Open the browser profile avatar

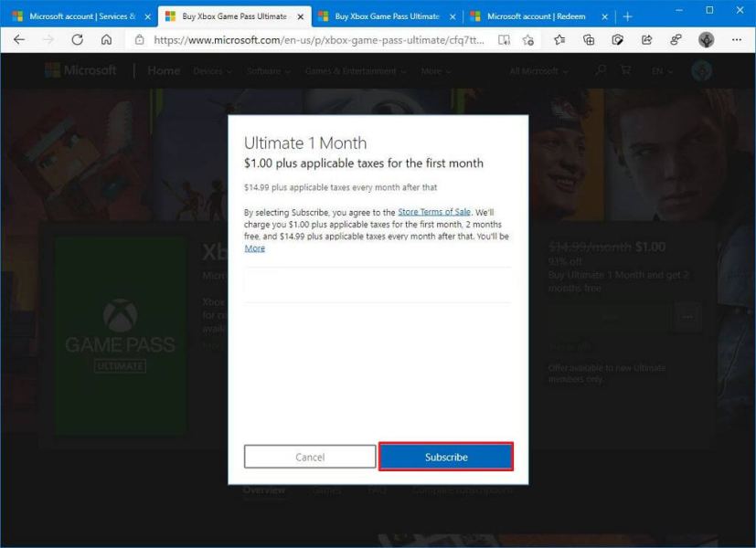(707, 39)
